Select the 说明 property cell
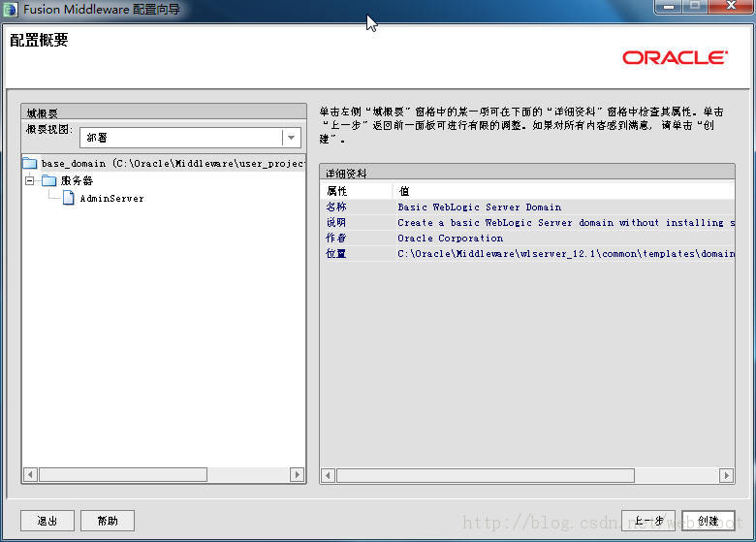756x542 pixels. click(336, 222)
